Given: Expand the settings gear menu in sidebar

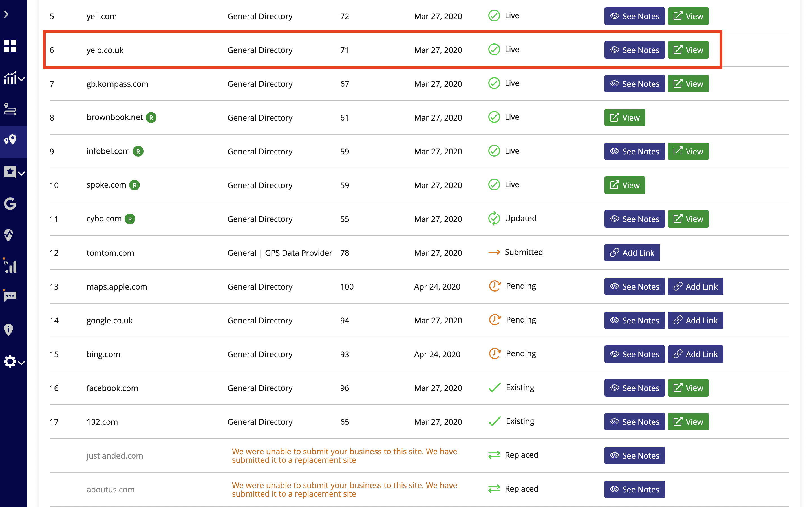Looking at the screenshot, I should click(x=14, y=362).
